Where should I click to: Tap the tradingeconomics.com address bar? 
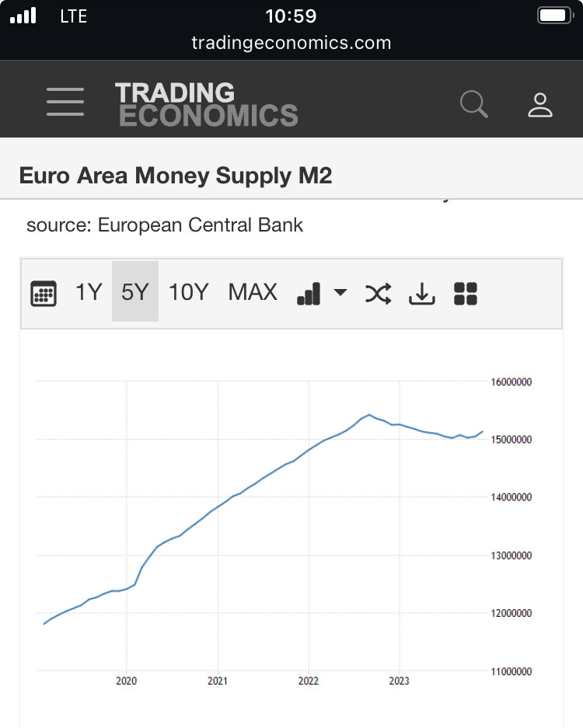291,43
